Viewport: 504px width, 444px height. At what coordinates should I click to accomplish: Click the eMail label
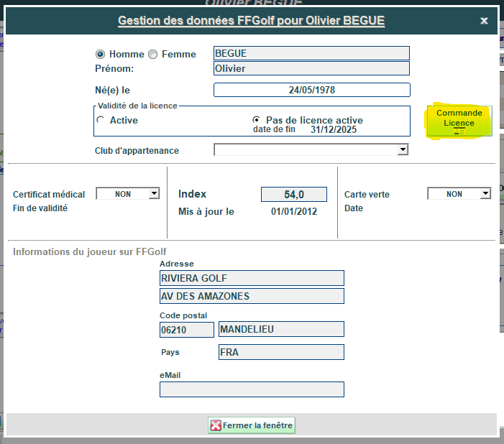pyautogui.click(x=170, y=375)
